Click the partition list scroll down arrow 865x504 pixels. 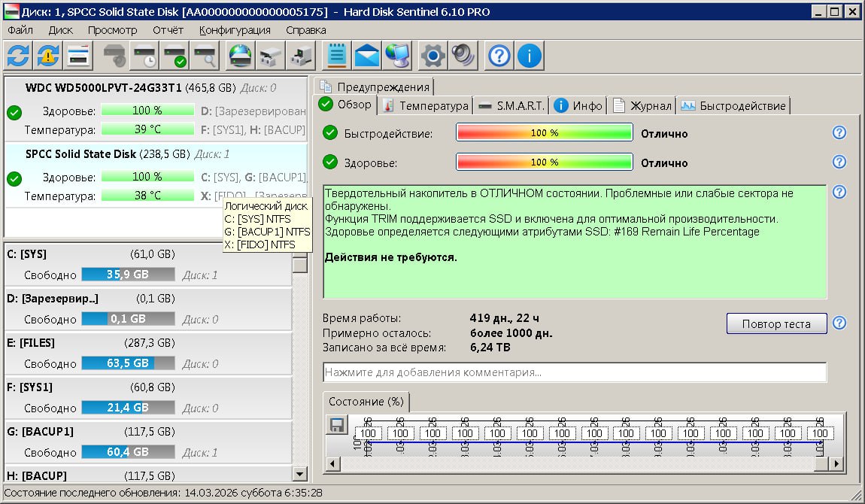[299, 474]
